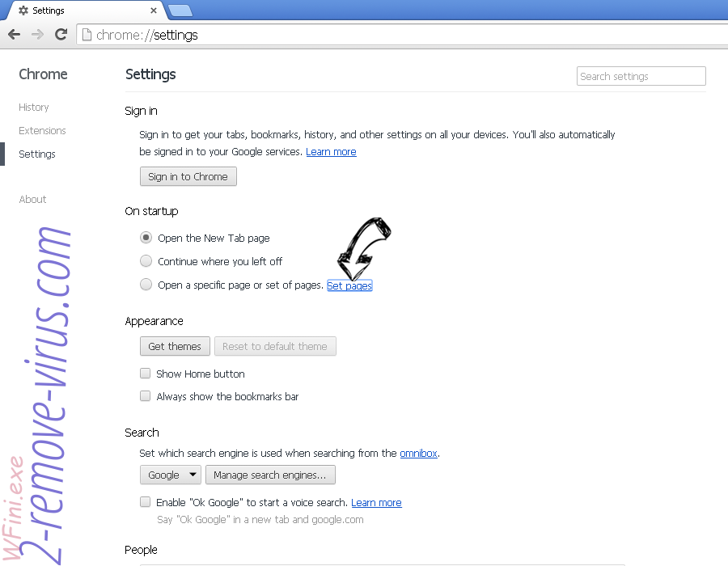Expand the Google search engine dropdown
The image size is (728, 566).
click(x=171, y=475)
